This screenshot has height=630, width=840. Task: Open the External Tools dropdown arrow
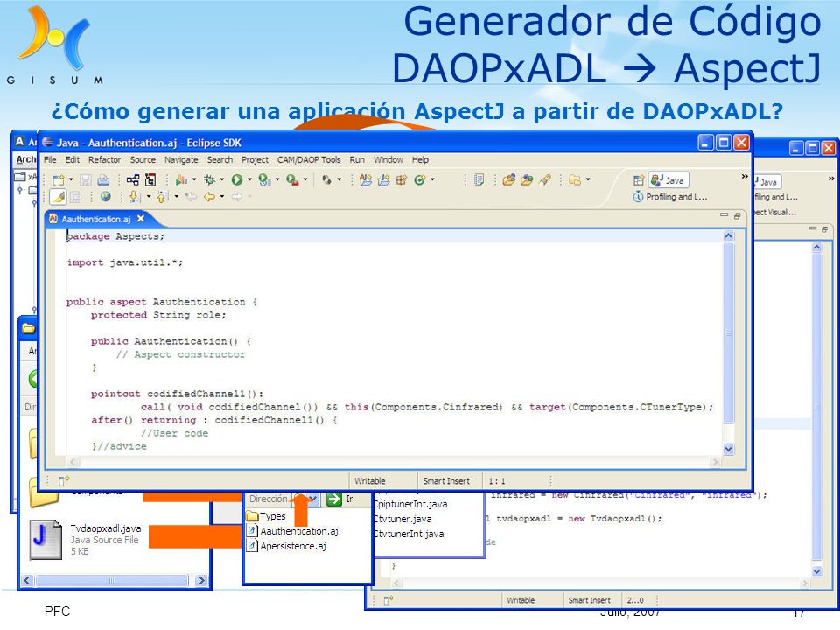[304, 179]
